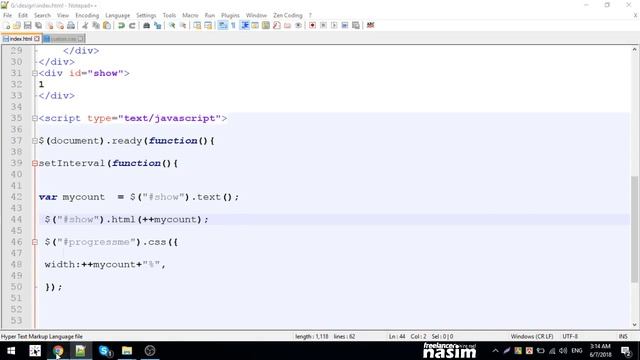Image resolution: width=640 pixels, height=360 pixels.
Task: Save the current file with toolbar icon
Action: tap(27, 25)
